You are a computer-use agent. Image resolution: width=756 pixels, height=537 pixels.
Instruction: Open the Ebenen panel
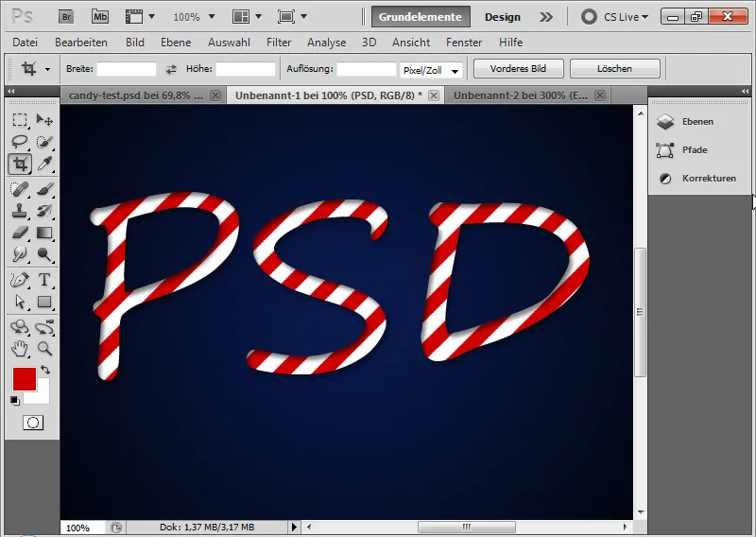696,122
